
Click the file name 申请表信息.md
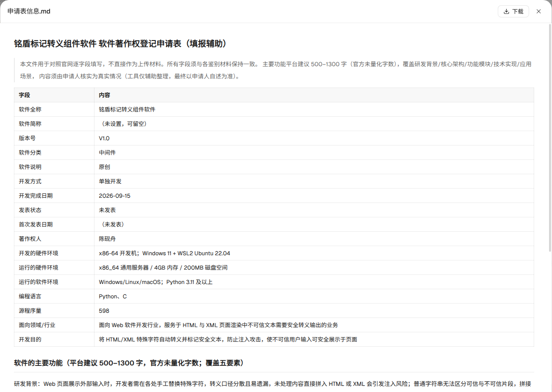click(x=29, y=11)
